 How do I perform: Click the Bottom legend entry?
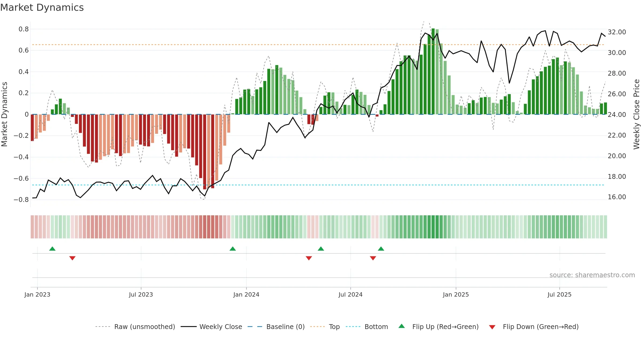point(367,327)
